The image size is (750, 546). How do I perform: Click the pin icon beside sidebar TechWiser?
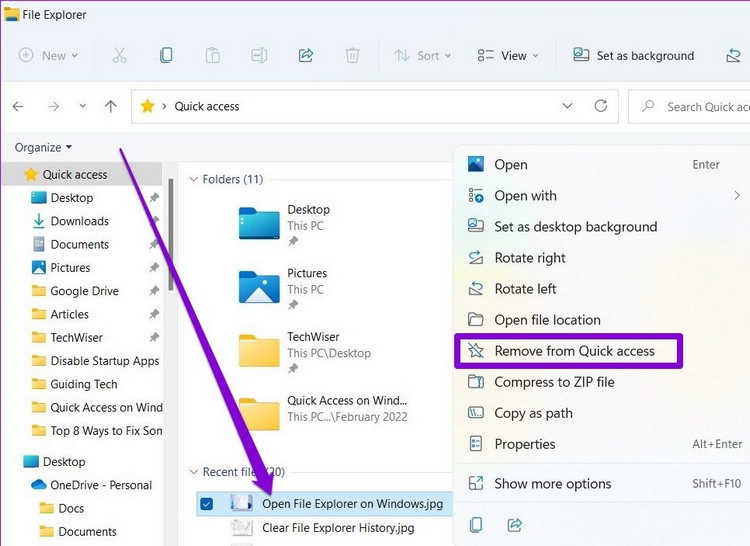click(x=154, y=338)
